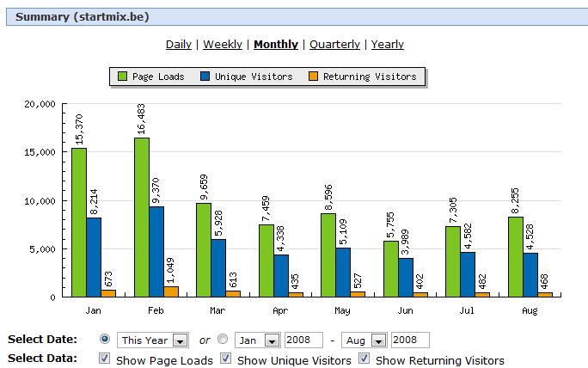Toggle Show Unique Visitors checkbox
This screenshot has width=588, height=368.
pyautogui.click(x=225, y=359)
